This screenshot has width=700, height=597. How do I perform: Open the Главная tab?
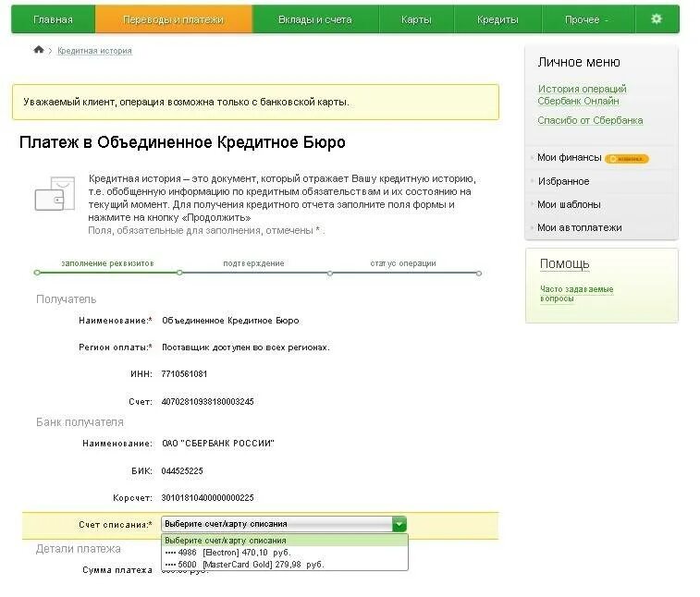pos(53,19)
